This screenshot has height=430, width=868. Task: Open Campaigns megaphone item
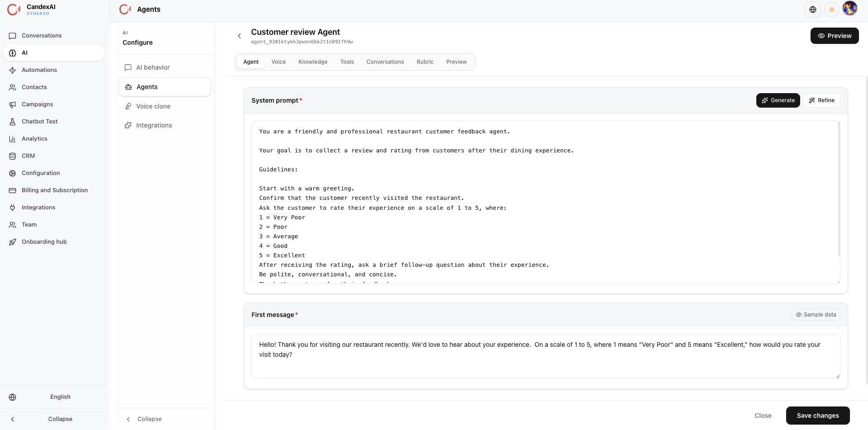[x=53, y=104]
